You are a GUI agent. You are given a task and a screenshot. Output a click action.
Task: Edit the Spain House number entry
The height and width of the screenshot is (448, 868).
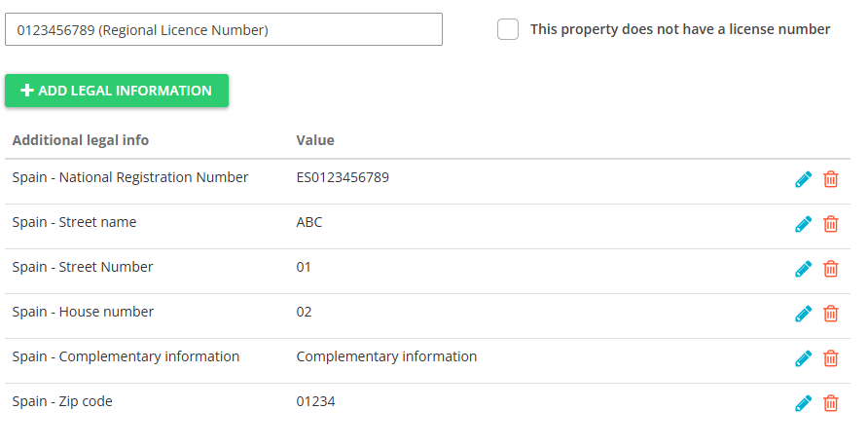(803, 314)
